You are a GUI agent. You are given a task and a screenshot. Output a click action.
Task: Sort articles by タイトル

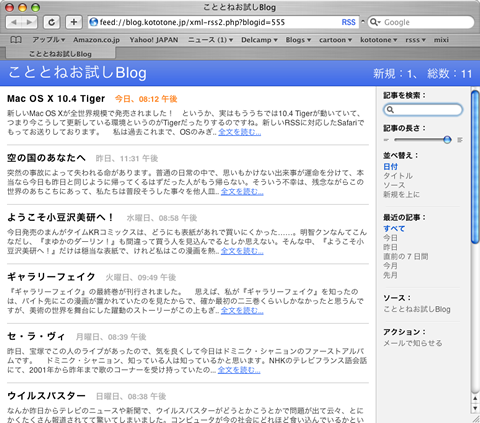(398, 176)
